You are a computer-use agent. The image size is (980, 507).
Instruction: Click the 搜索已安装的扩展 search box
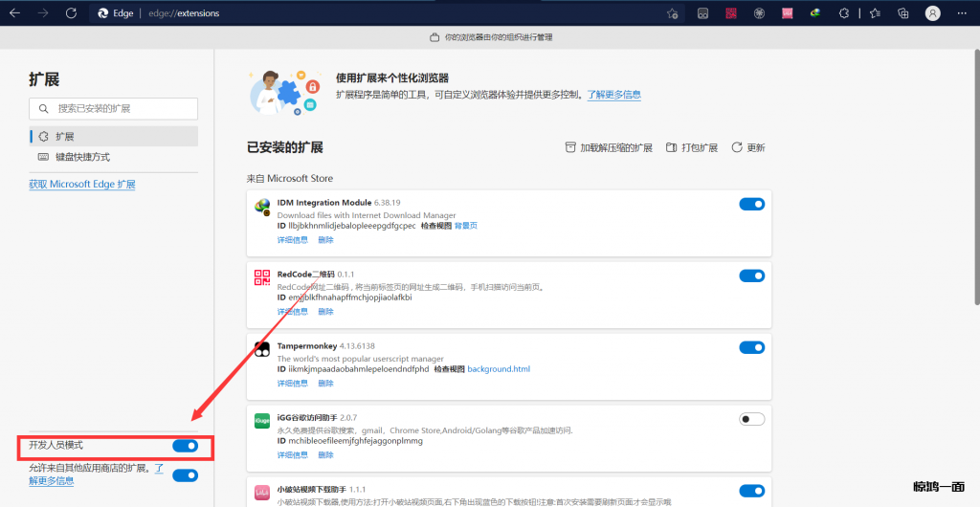click(x=113, y=109)
